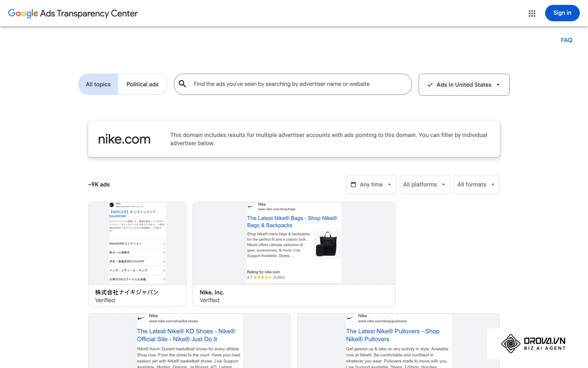Click the www.nike.com/shop/kd-shoes URL text
The height and width of the screenshot is (368, 588).
tap(173, 321)
